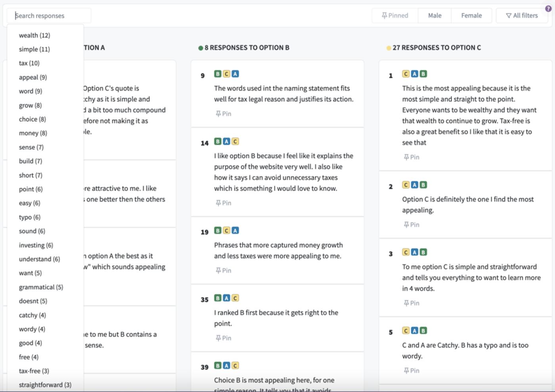555x392 pixels.
Task: Toggle the Pinned filter
Action: (395, 15)
